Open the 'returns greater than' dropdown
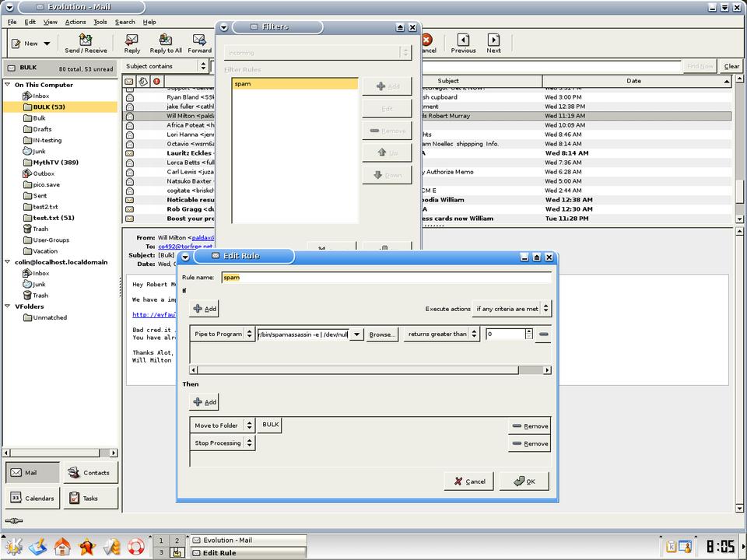This screenshot has height=560, width=747. pyautogui.click(x=441, y=334)
